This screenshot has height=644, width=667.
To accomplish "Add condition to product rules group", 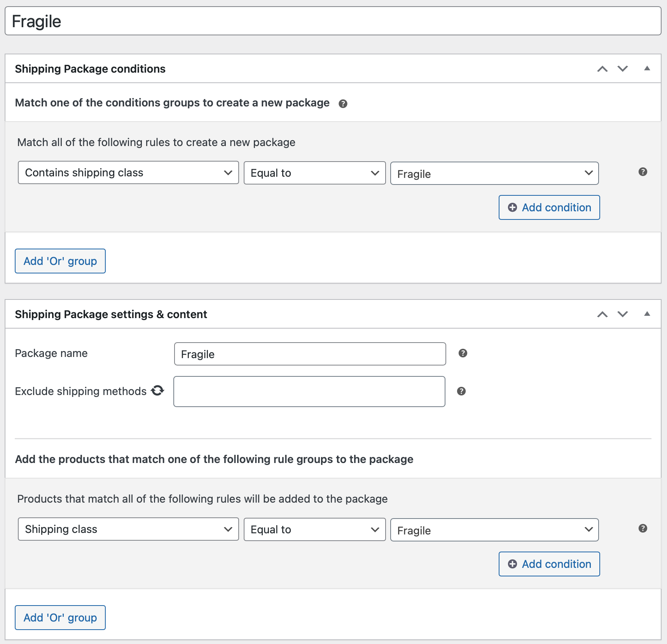I will coord(549,564).
